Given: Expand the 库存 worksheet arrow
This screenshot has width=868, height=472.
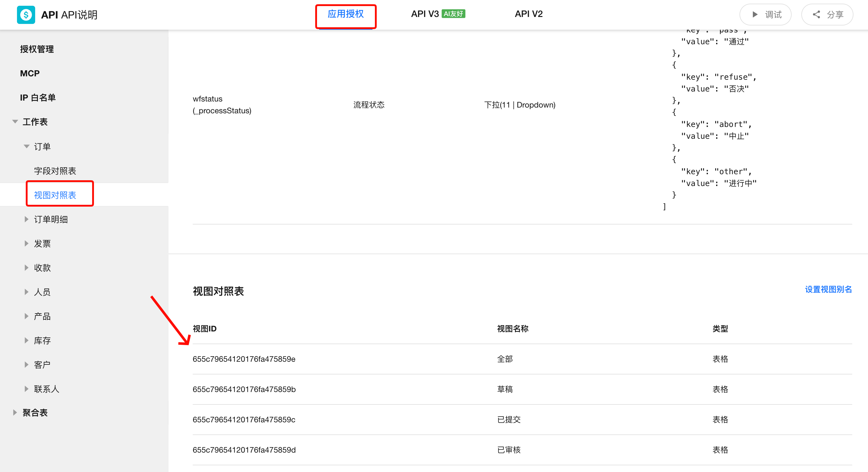Looking at the screenshot, I should point(27,340).
